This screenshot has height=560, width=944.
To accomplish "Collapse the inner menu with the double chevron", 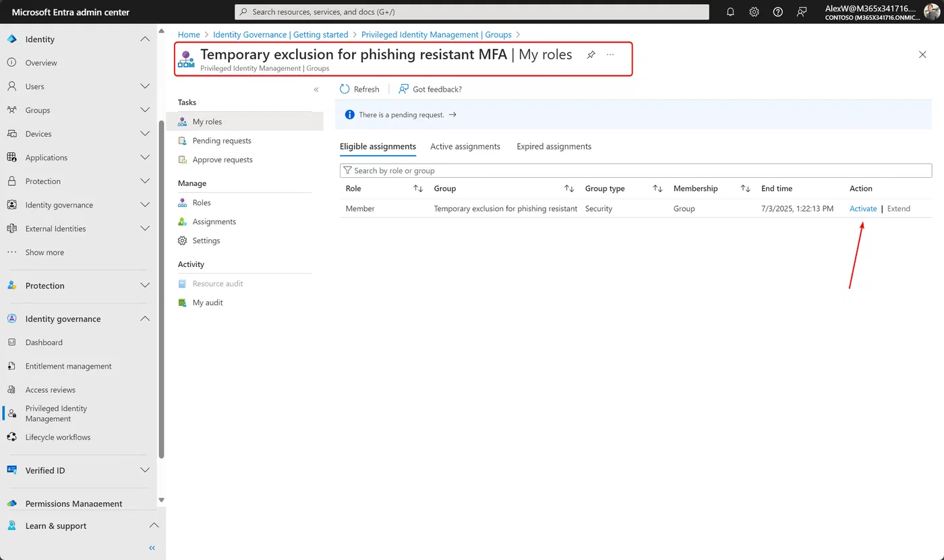I will pos(316,90).
